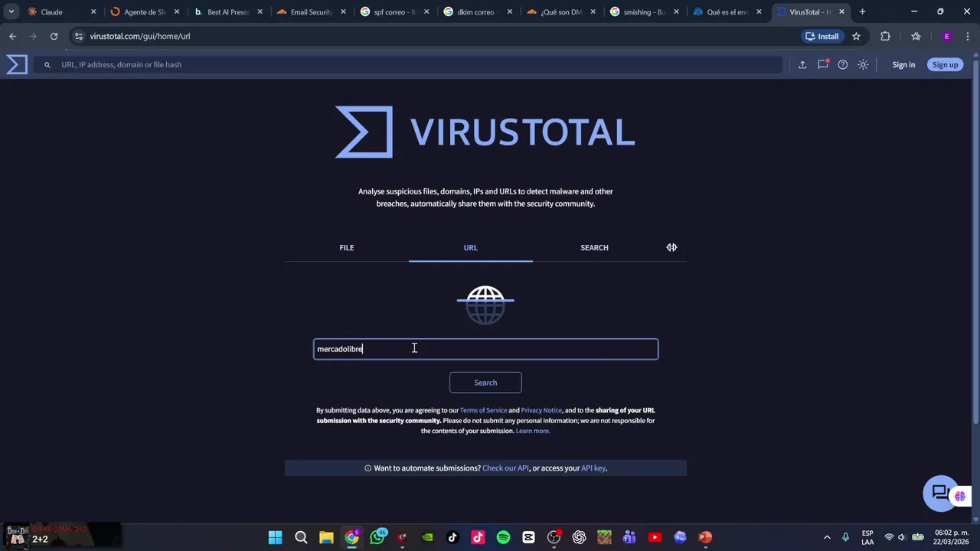The width and height of the screenshot is (980, 551).
Task: Select the URL tab
Action: (470, 247)
